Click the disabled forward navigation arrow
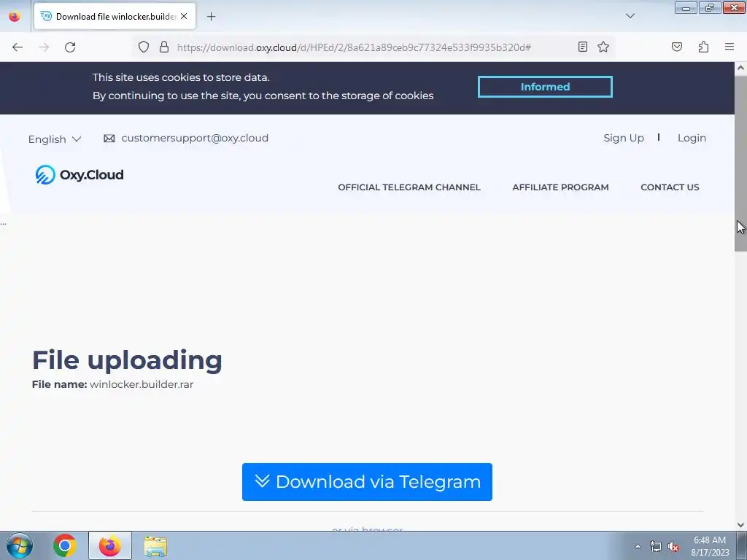The width and height of the screenshot is (747, 560). click(x=44, y=47)
